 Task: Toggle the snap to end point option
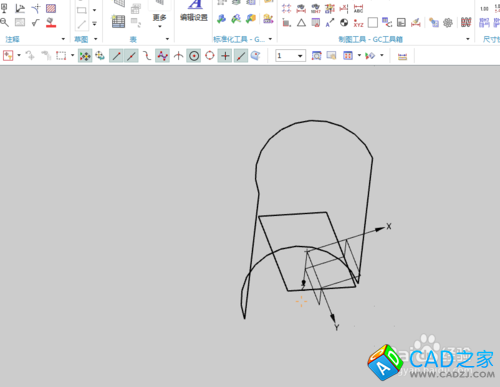point(116,56)
